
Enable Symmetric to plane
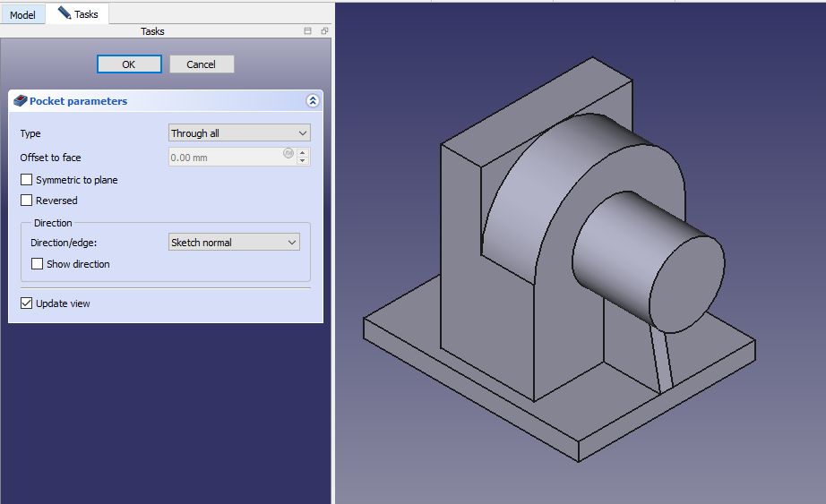tap(27, 180)
